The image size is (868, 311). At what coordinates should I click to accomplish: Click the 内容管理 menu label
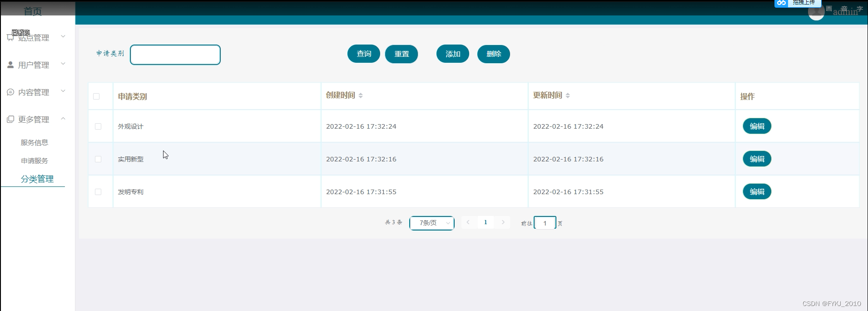[x=34, y=92]
